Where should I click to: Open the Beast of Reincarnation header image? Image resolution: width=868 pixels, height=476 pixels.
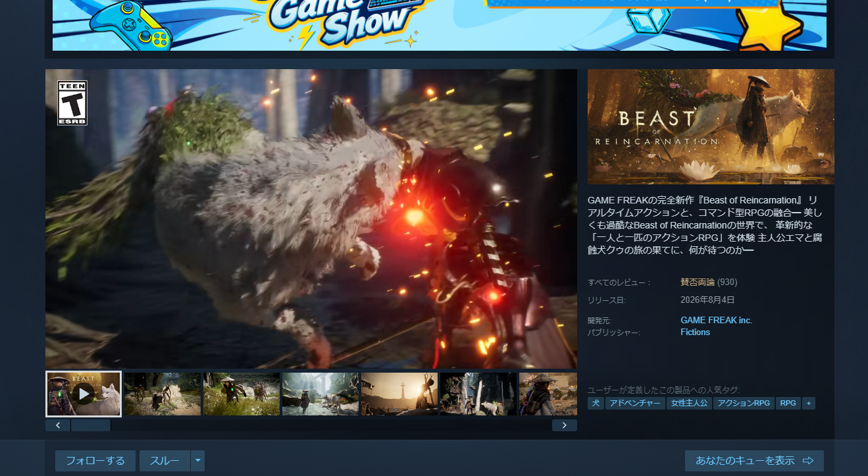(x=711, y=126)
